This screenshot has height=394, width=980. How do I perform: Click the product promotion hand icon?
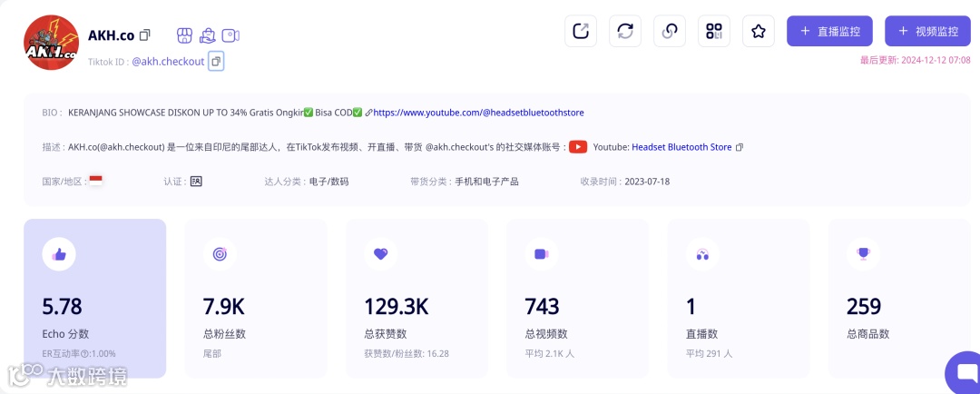(x=207, y=35)
